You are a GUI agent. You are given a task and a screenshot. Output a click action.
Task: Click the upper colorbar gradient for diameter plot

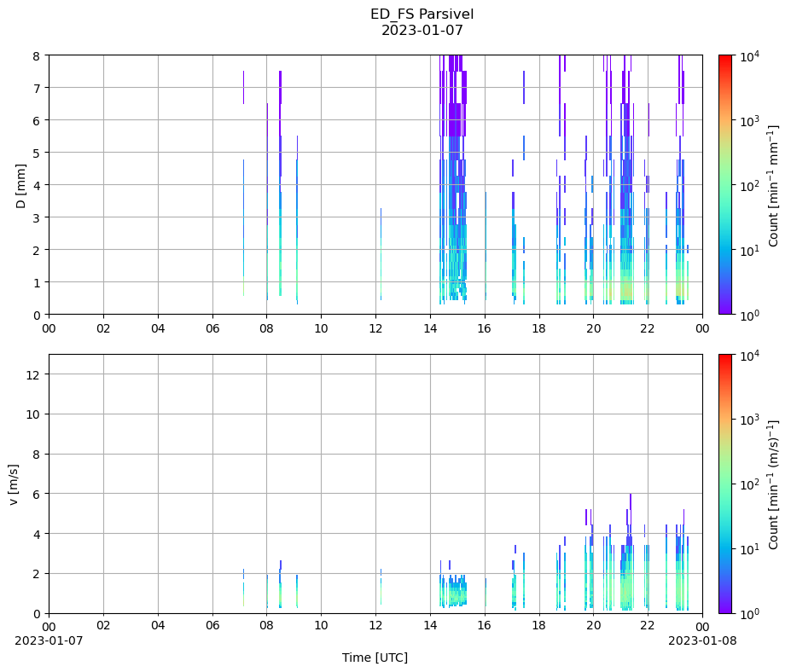725,184
